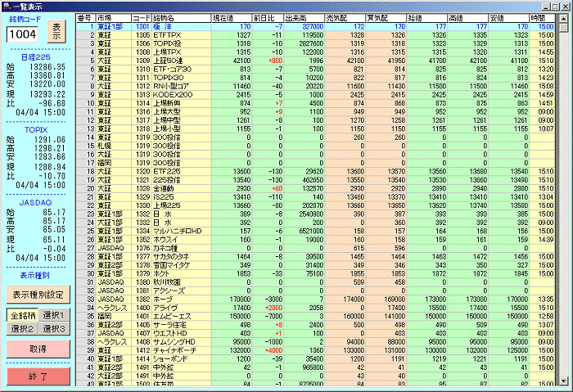Click the 現在値 column header
The height and width of the screenshot is (392, 573).
click(x=232, y=18)
